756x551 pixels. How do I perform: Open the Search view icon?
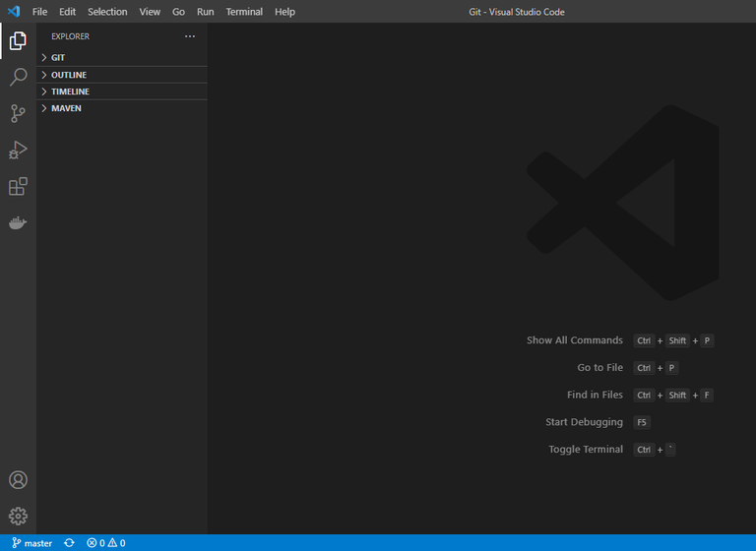pyautogui.click(x=18, y=77)
